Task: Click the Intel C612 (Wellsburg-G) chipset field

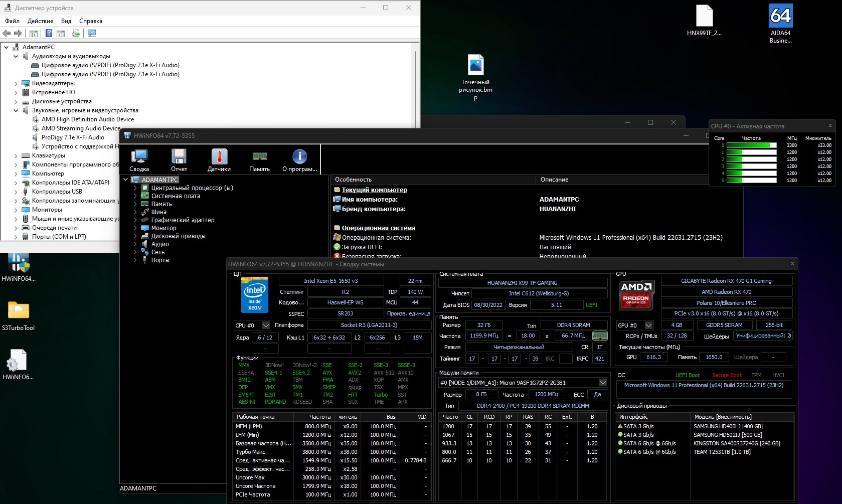Action: [x=539, y=293]
